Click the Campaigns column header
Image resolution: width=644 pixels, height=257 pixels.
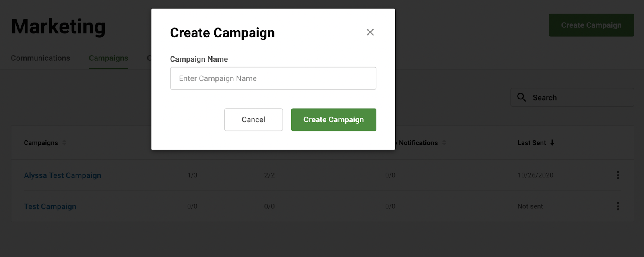(41, 143)
